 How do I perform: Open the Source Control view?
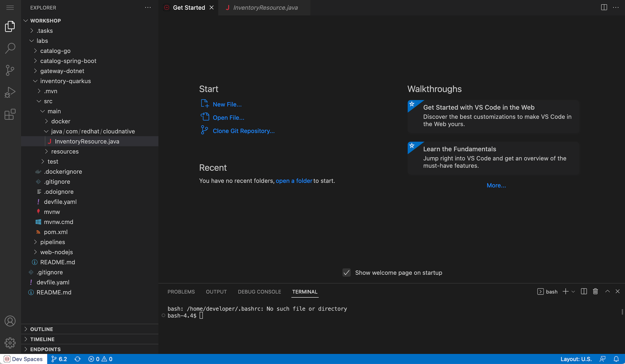click(10, 70)
